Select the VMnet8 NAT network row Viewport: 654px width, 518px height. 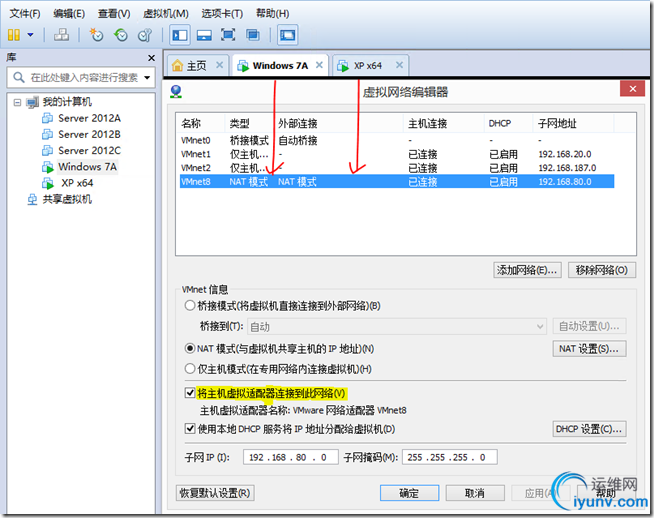coord(397,182)
